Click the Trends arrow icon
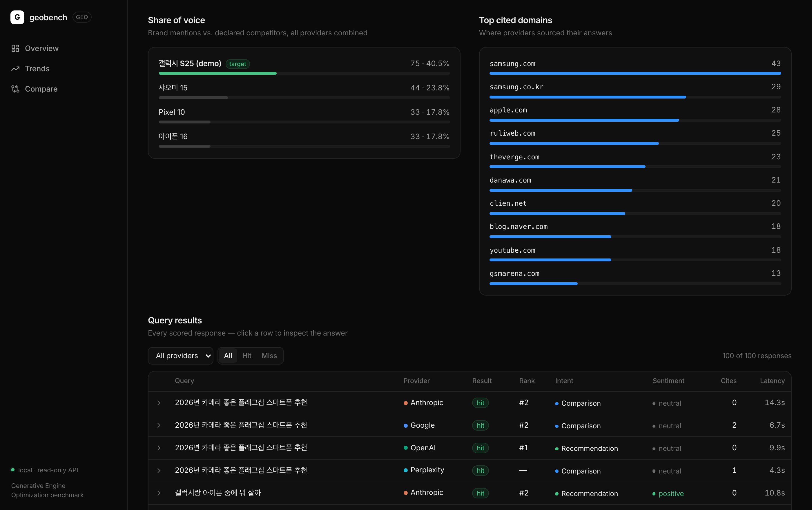 point(15,69)
